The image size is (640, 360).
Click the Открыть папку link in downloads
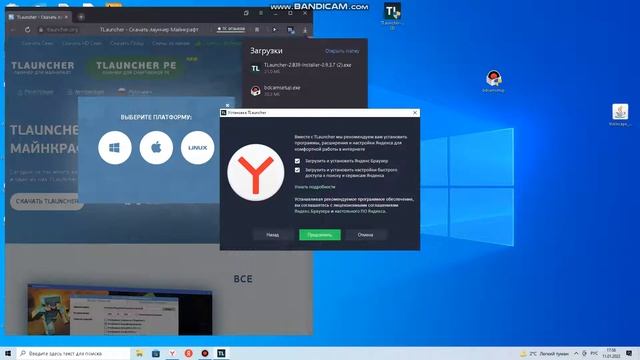coord(342,51)
